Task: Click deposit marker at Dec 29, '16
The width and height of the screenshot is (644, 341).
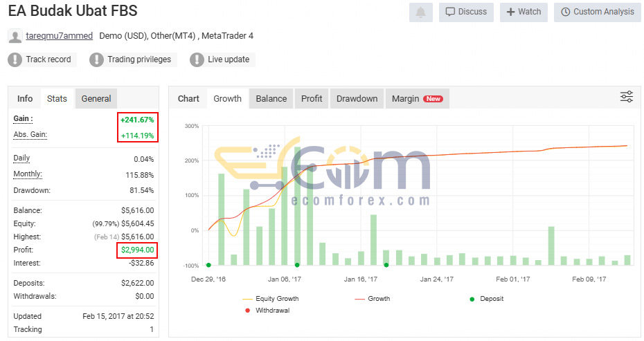Action: coord(208,265)
